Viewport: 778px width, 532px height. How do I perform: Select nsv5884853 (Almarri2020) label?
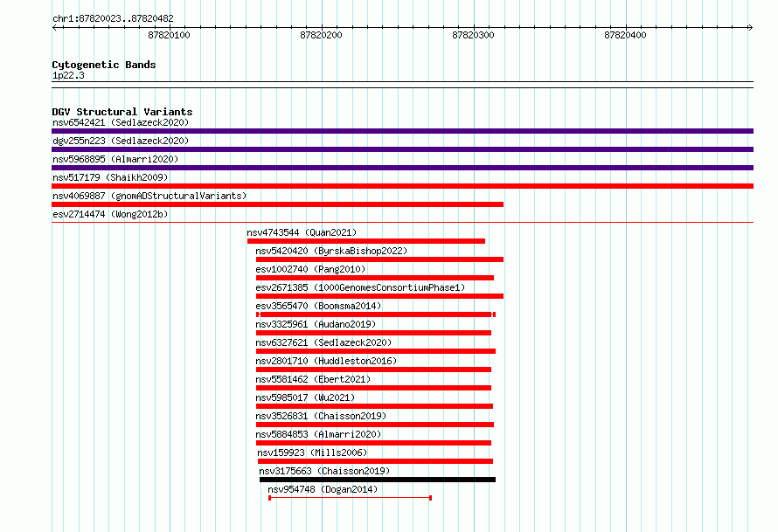pyautogui.click(x=318, y=434)
